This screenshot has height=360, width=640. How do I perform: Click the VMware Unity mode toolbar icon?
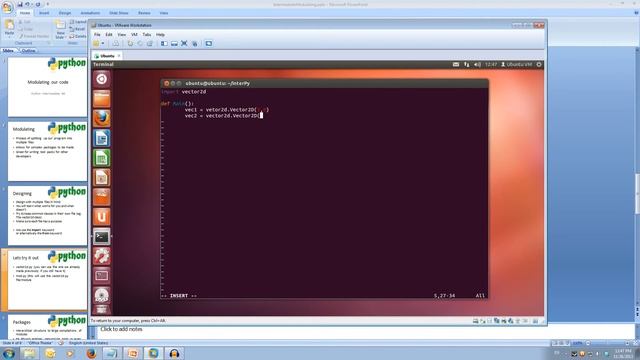(x=195, y=43)
